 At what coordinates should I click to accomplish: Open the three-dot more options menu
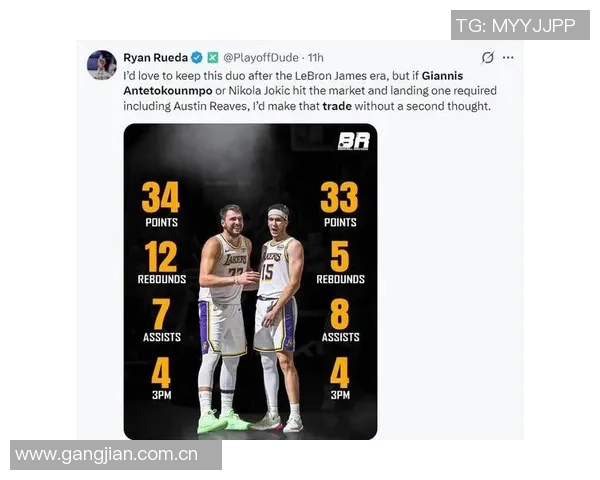pyautogui.click(x=508, y=57)
